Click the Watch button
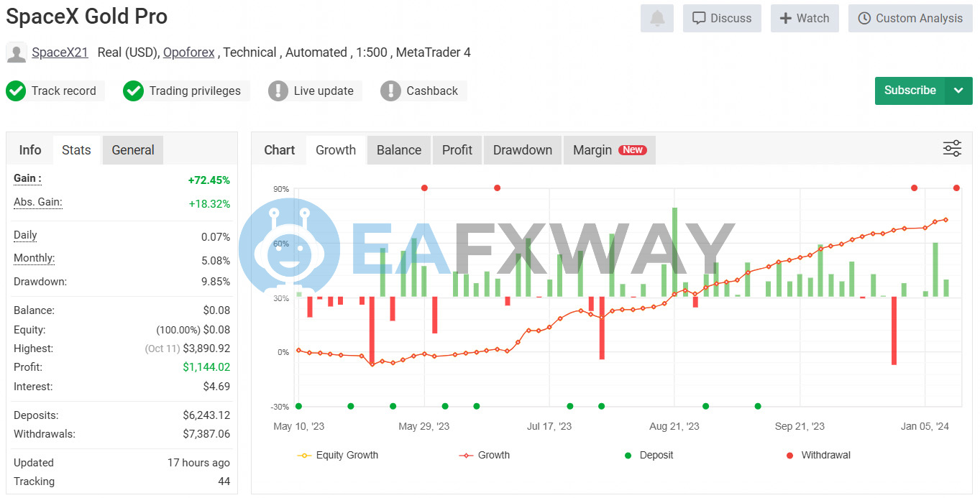The width and height of the screenshot is (980, 498). (805, 19)
